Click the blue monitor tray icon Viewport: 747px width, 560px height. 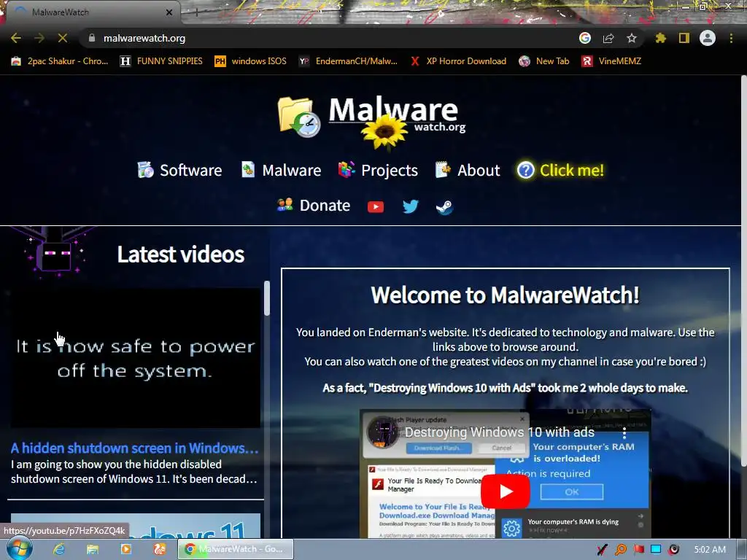656,550
